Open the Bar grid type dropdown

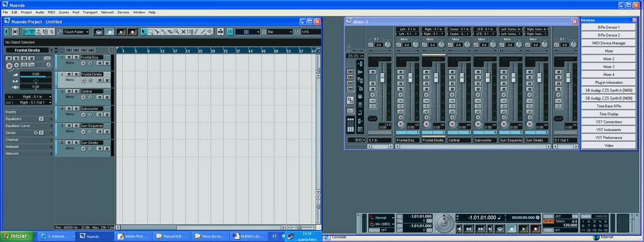pyautogui.click(x=280, y=32)
